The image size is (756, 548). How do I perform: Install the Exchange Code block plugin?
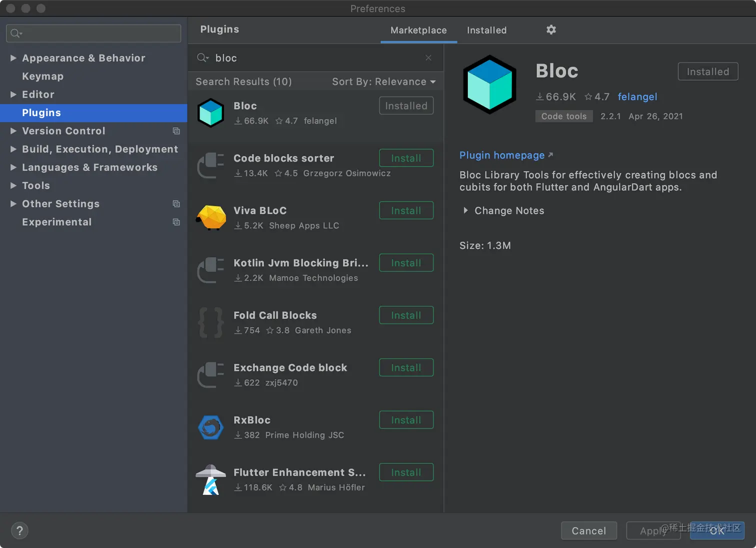(406, 368)
